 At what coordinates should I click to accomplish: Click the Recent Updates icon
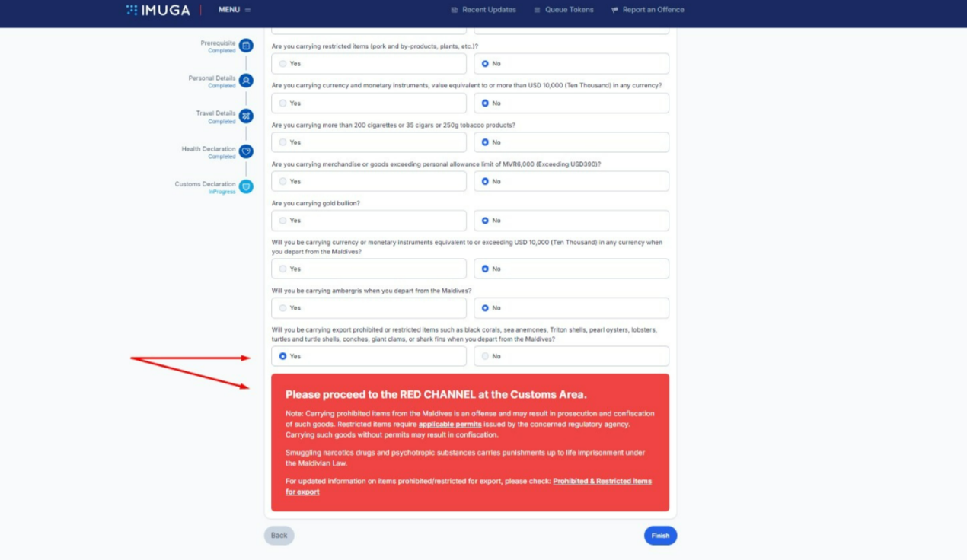point(455,10)
